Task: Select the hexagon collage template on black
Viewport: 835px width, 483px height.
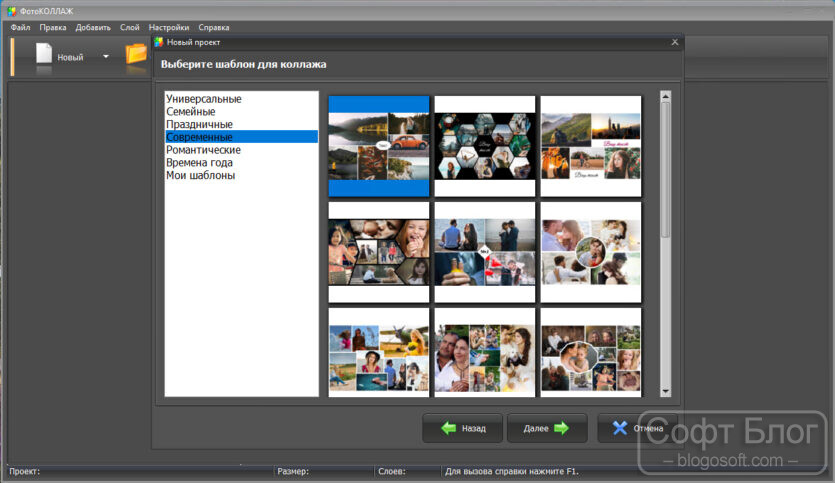Action: (485, 146)
